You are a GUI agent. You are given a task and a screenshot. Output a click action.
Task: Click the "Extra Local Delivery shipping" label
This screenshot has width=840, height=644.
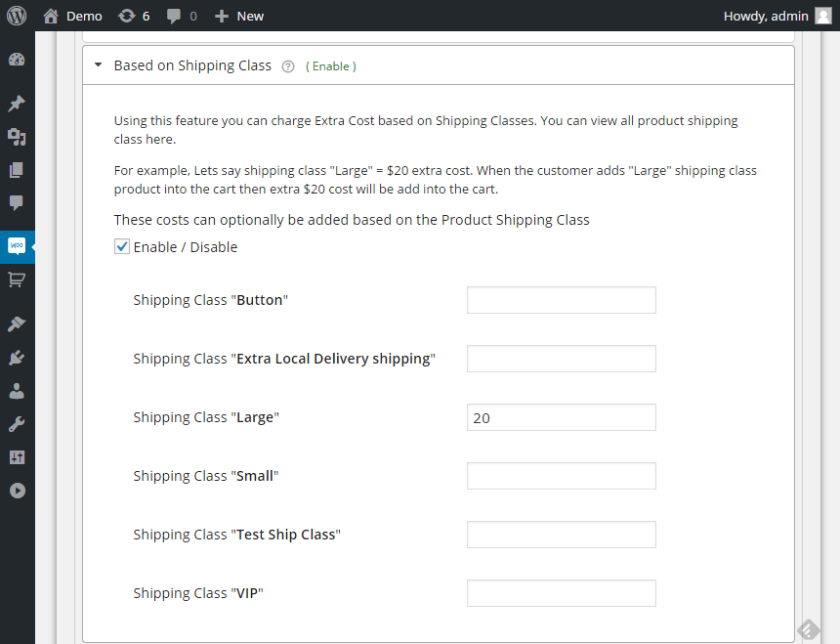pos(284,359)
